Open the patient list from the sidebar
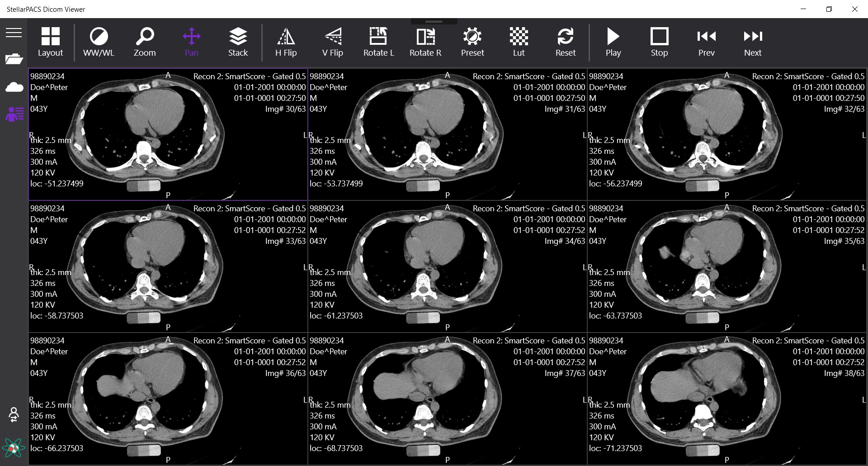 click(14, 114)
